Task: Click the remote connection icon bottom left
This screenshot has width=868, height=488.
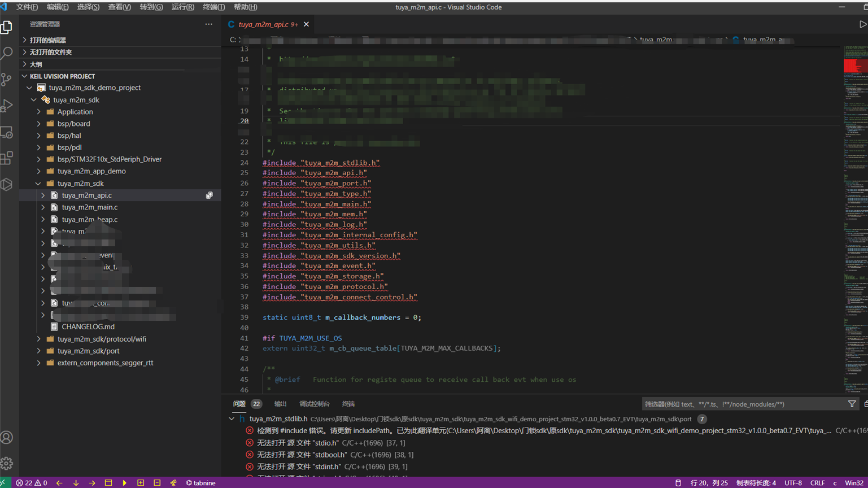Action: tap(5, 483)
